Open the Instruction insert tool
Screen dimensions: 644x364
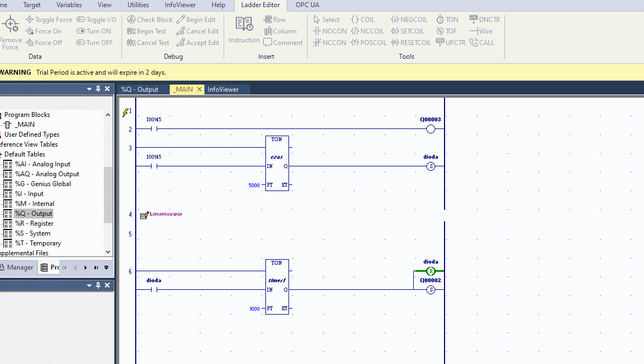[244, 30]
